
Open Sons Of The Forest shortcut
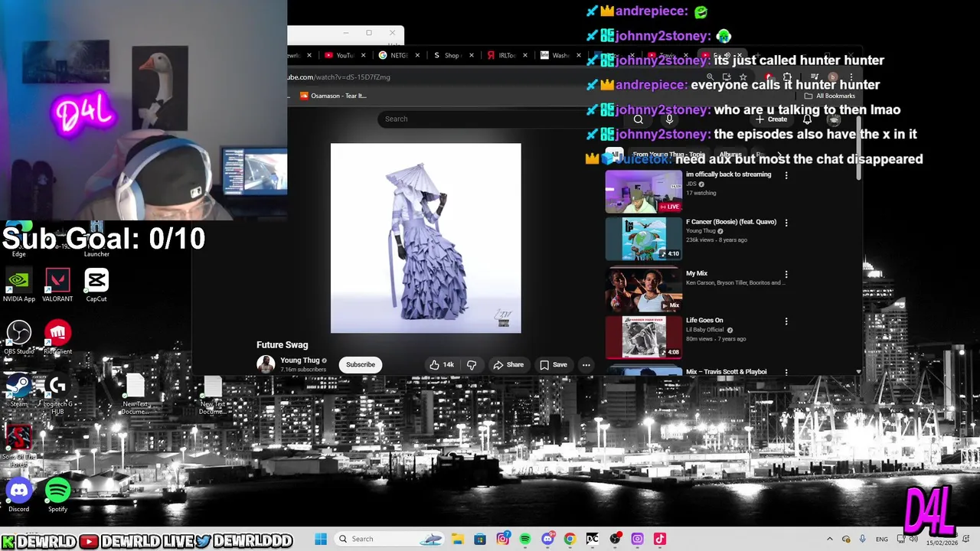tap(18, 445)
